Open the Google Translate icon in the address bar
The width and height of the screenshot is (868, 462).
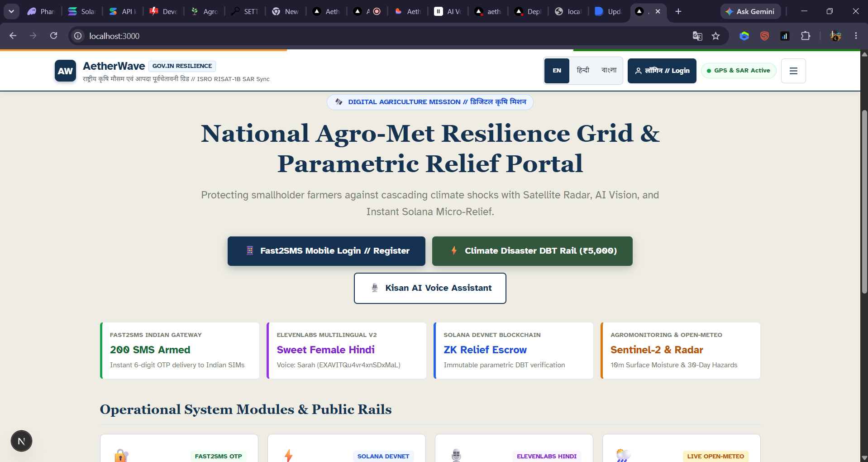coord(697,36)
